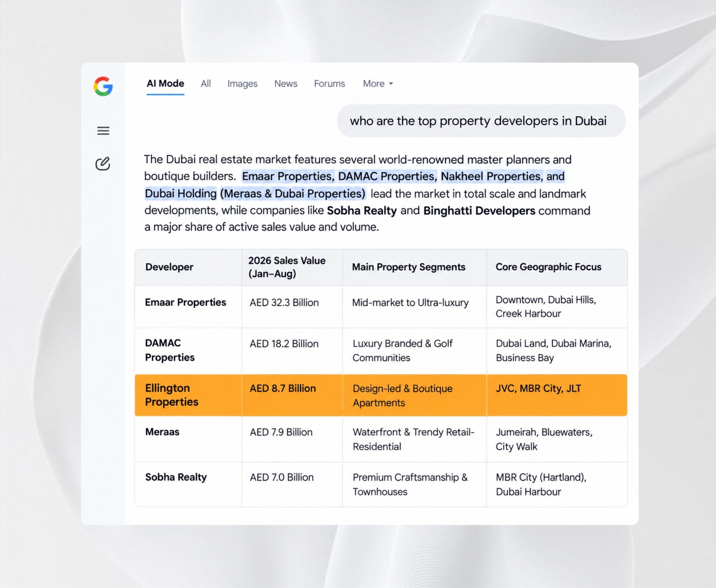Click Jumeirah, Bluewaters, City Walk cell
Image resolution: width=716 pixels, height=588 pixels.
pos(557,439)
